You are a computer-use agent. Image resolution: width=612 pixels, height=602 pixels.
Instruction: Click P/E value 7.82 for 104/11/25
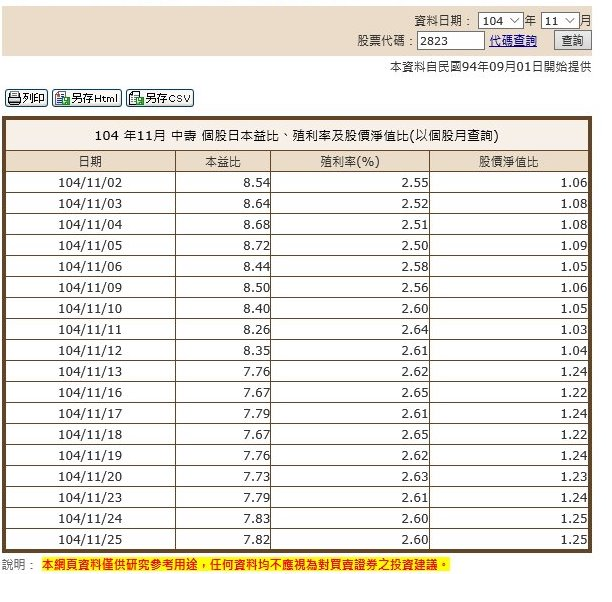[x=256, y=540]
